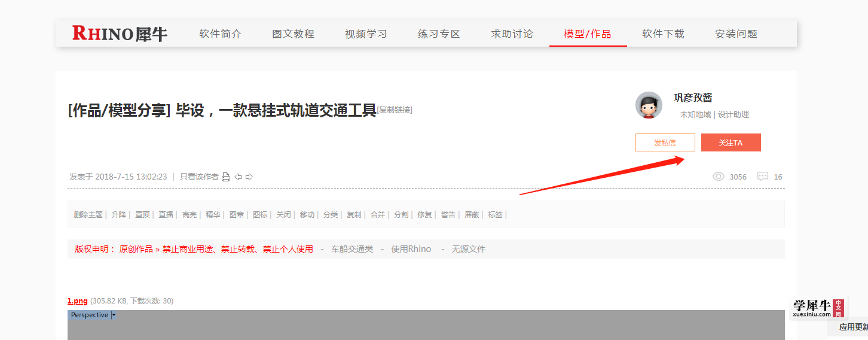The width and height of the screenshot is (868, 340).
Task: Open the 软件下载 tab
Action: [663, 34]
